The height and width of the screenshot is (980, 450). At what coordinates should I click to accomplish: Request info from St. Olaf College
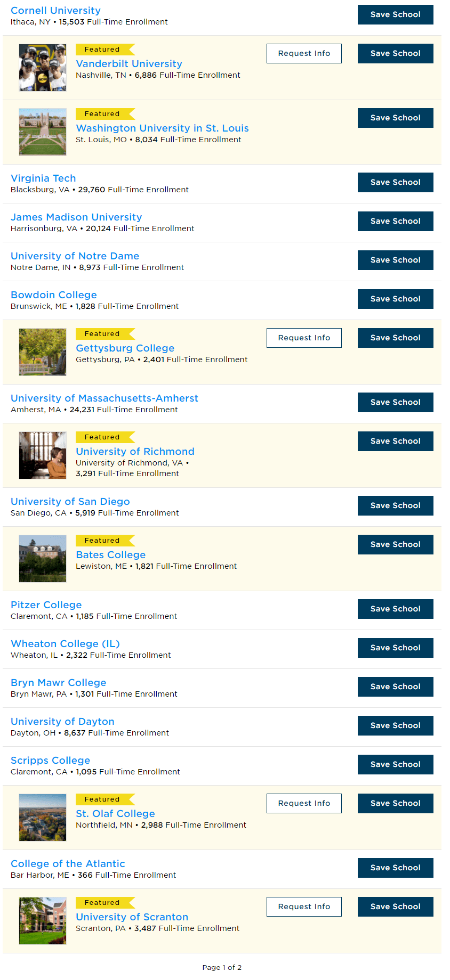304,803
